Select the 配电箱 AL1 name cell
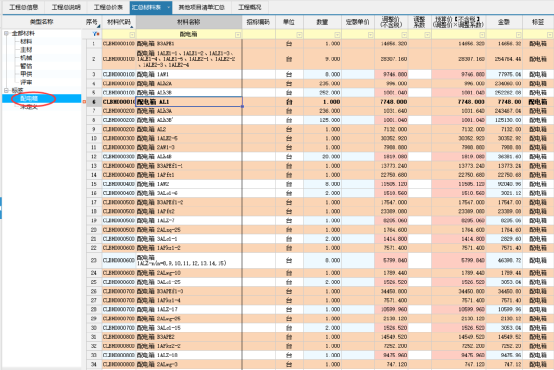This screenshot has height=370, width=554. click(x=189, y=102)
